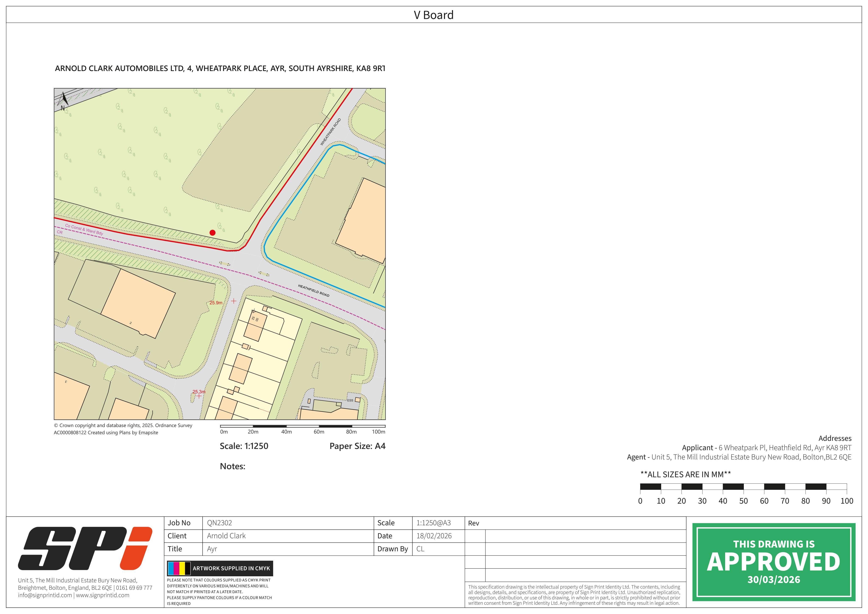Click Job No value 'QN2302'
This screenshot has width=868, height=614.
[x=219, y=523]
